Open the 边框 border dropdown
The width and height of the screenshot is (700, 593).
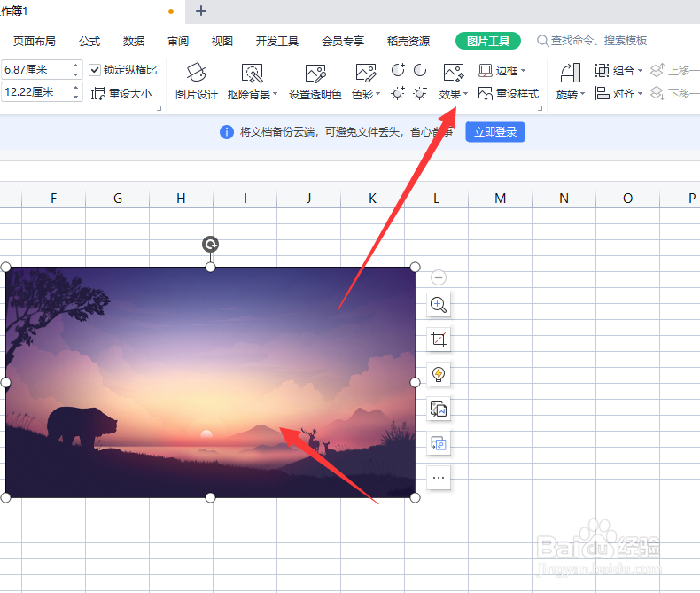coord(502,71)
